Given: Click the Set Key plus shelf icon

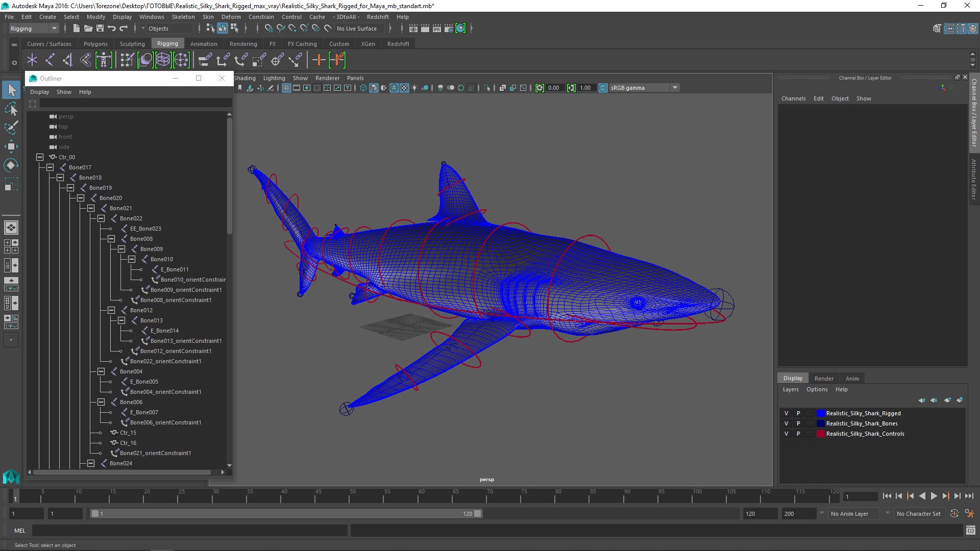Looking at the screenshot, I should [x=318, y=60].
